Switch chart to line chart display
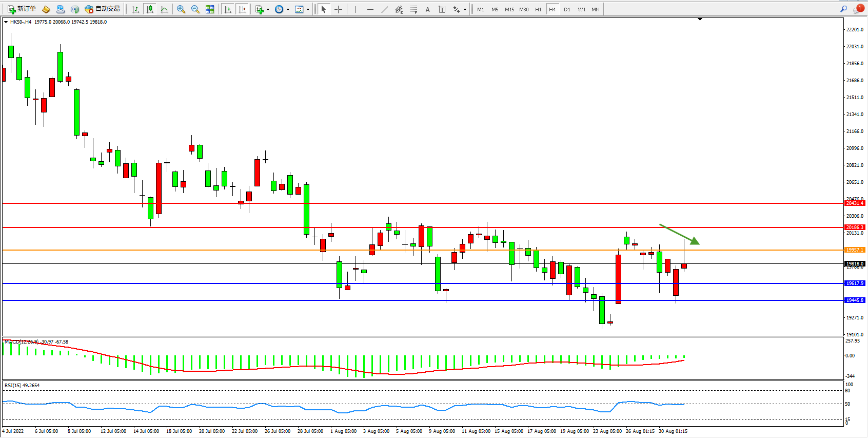Screen dimensions: 868x438 [x=164, y=9]
